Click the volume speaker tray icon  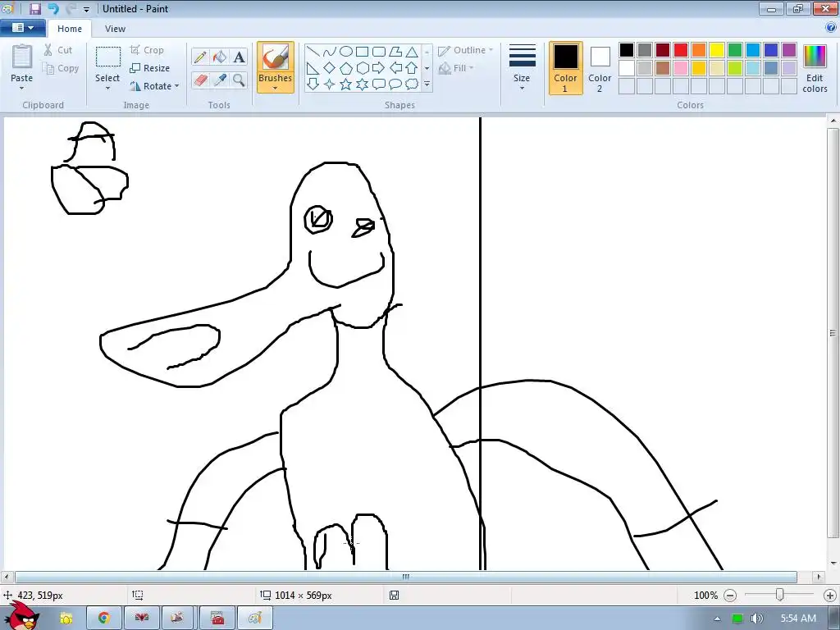pos(756,619)
